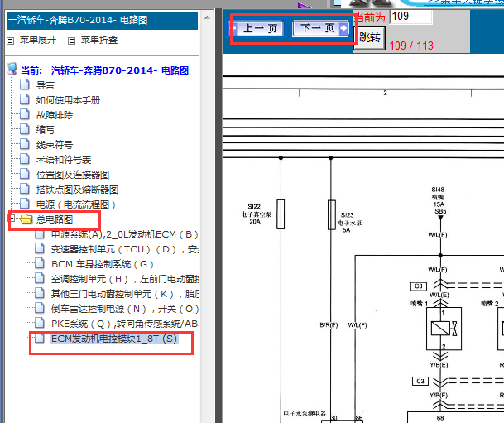Open BCM 车身控制系统（G）tree item

point(103,264)
